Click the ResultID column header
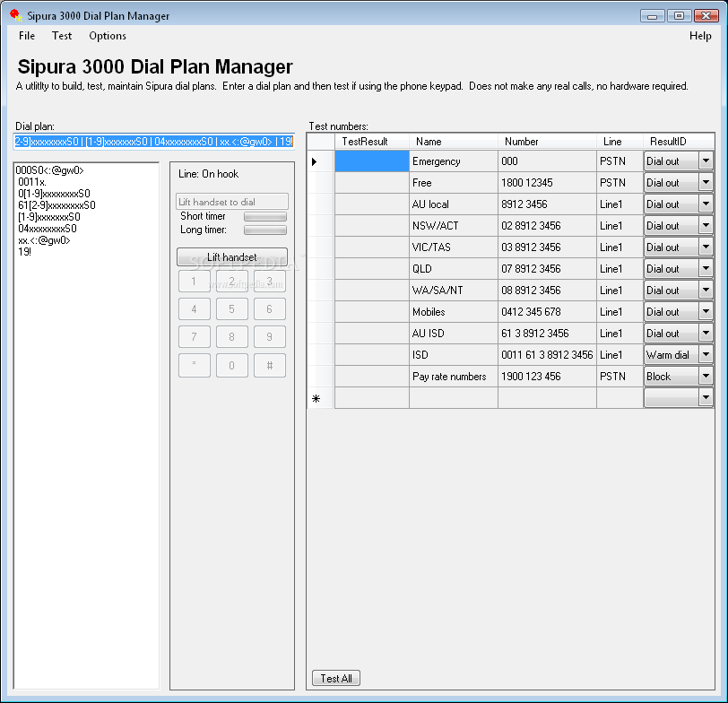The image size is (728, 703). coord(679,142)
